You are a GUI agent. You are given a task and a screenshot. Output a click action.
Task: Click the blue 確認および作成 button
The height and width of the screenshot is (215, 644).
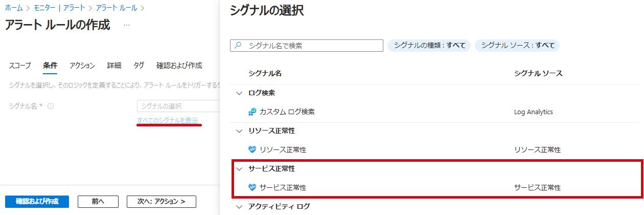click(x=37, y=202)
